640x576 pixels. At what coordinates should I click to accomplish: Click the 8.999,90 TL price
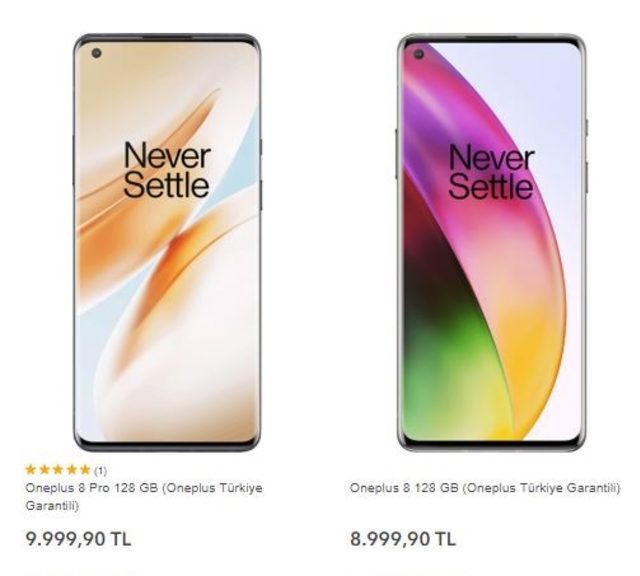[403, 539]
